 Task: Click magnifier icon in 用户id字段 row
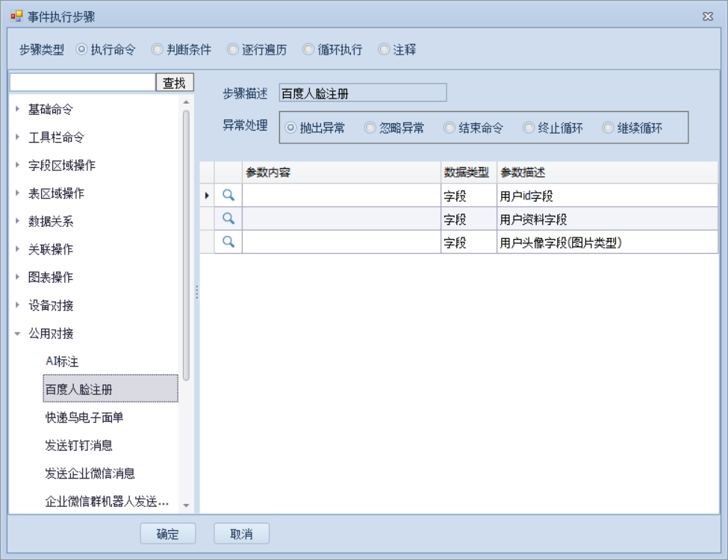coord(229,195)
